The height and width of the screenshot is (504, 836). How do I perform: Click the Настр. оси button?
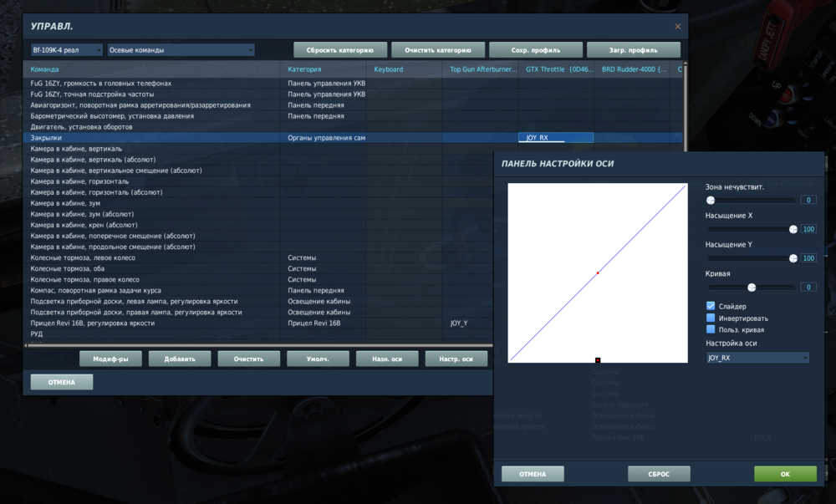pos(456,359)
